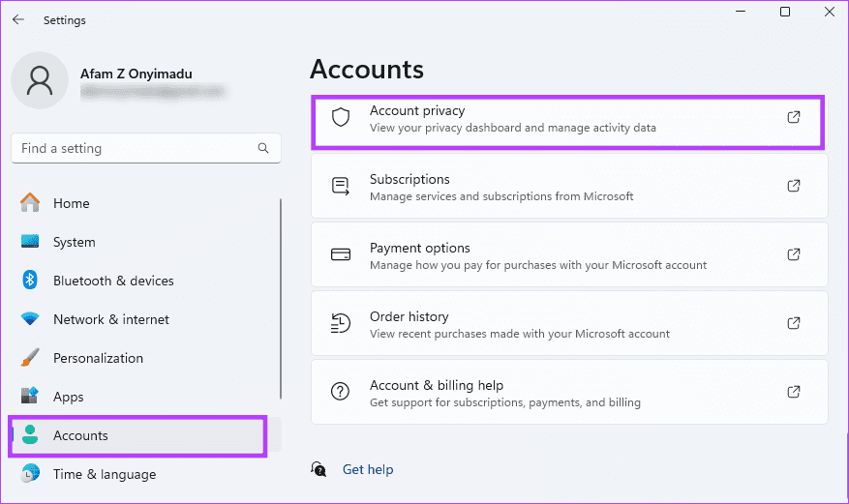Viewport: 849px width, 504px height.
Task: Open Order history external link icon
Action: coord(794,323)
